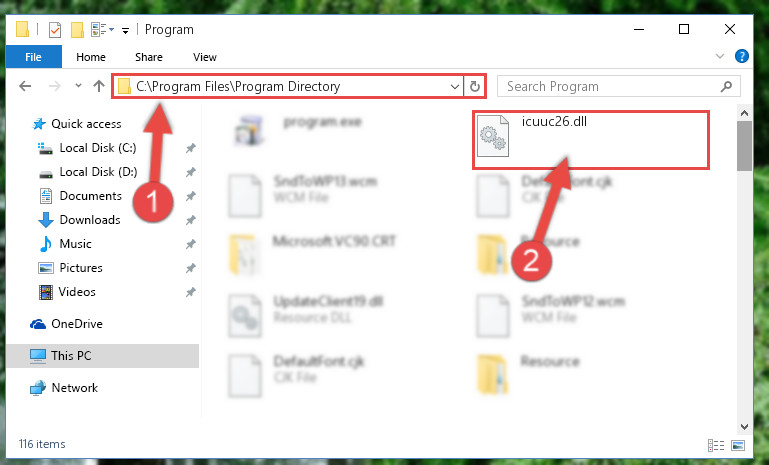The image size is (769, 465).
Task: Navigate back with the left arrow
Action: (25, 86)
